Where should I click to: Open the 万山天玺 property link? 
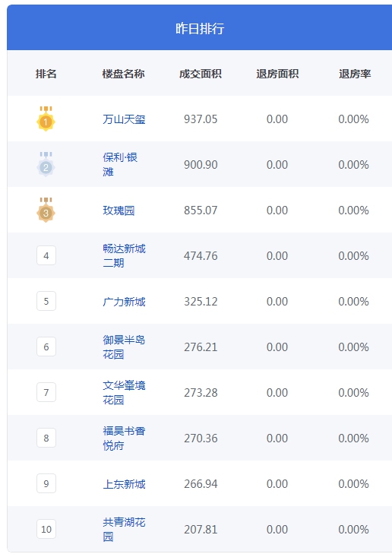[124, 119]
